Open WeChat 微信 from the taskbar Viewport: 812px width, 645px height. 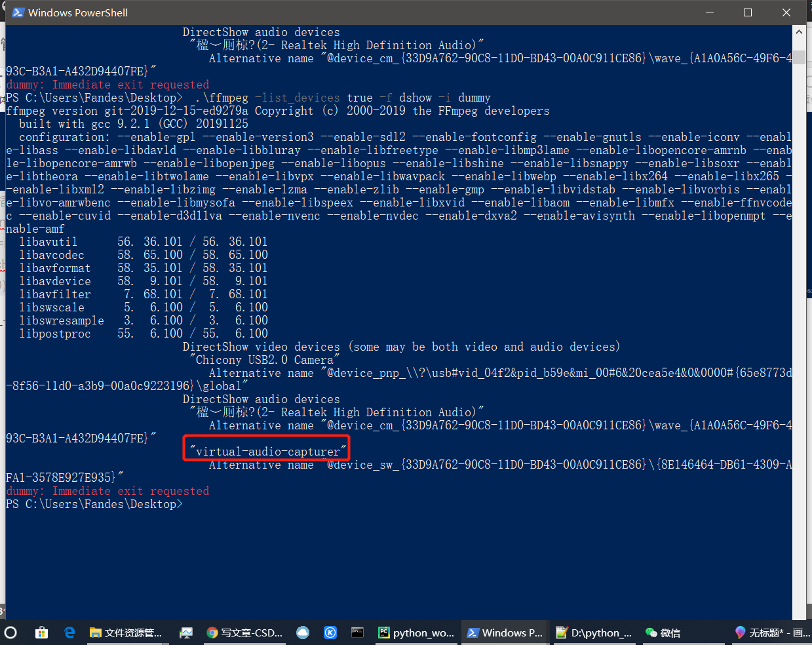point(663,633)
